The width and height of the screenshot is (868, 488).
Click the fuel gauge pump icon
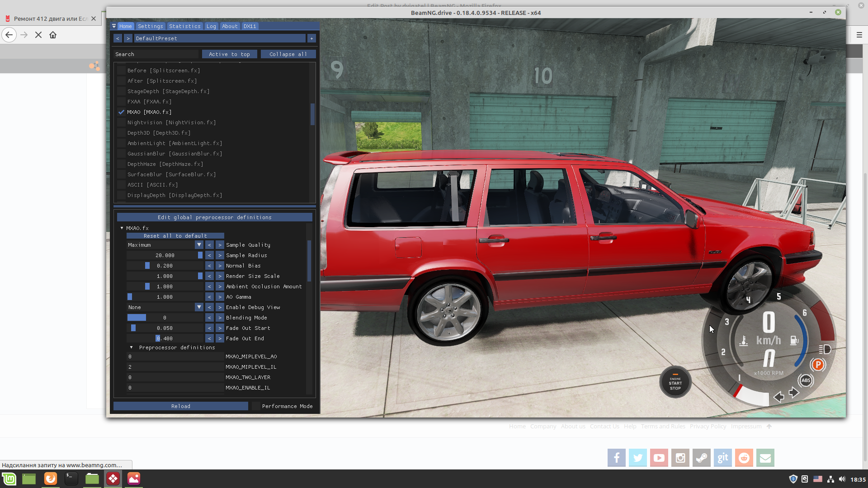coord(794,340)
